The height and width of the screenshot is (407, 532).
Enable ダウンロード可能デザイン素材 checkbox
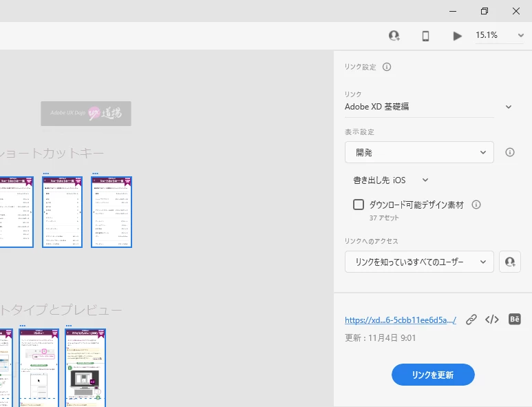point(359,205)
